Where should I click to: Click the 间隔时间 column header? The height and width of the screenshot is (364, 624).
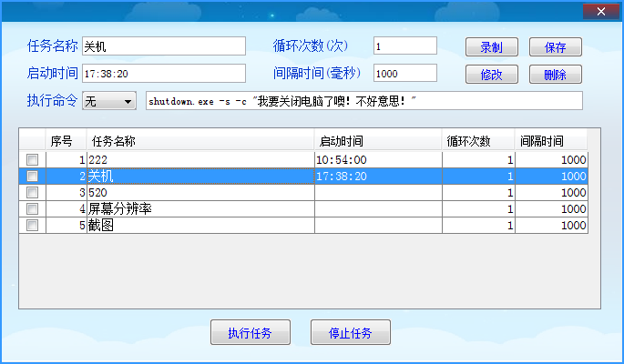pyautogui.click(x=551, y=141)
